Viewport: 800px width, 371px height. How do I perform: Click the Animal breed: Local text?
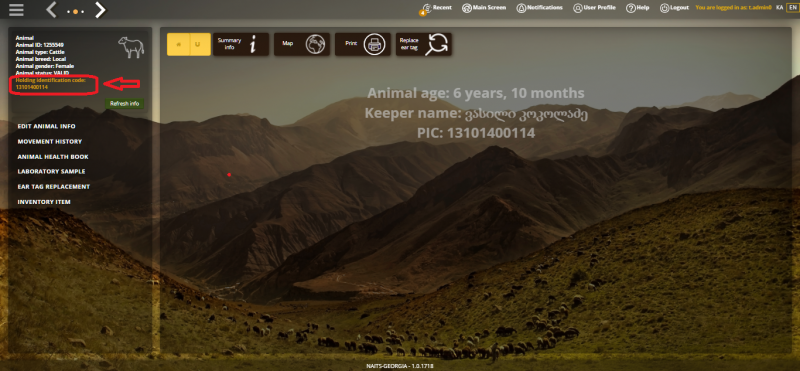pyautogui.click(x=40, y=59)
